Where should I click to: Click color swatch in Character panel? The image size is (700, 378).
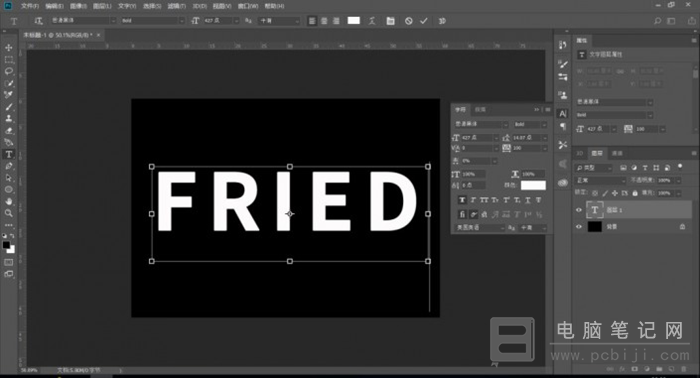pos(533,185)
